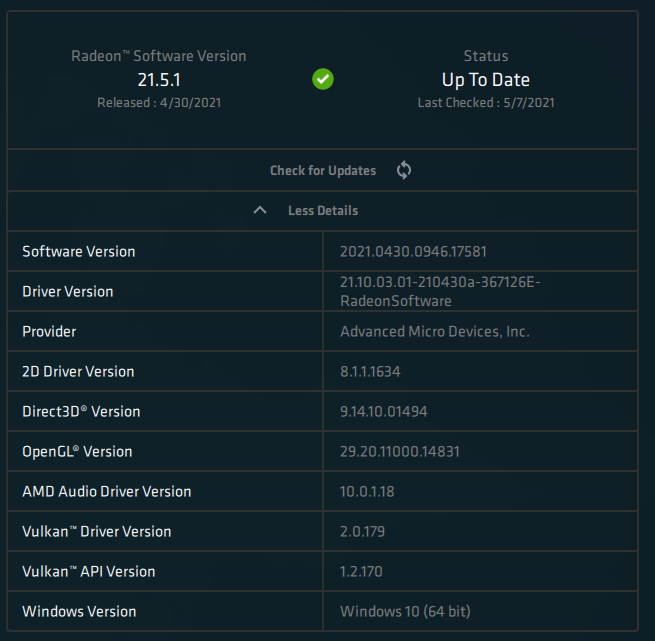Click the AMD Audio Driver Version label
This screenshot has height=641, width=655.
[x=107, y=492]
